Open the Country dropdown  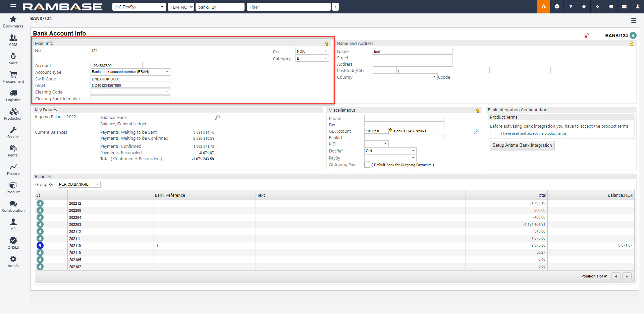pyautogui.click(x=405, y=77)
